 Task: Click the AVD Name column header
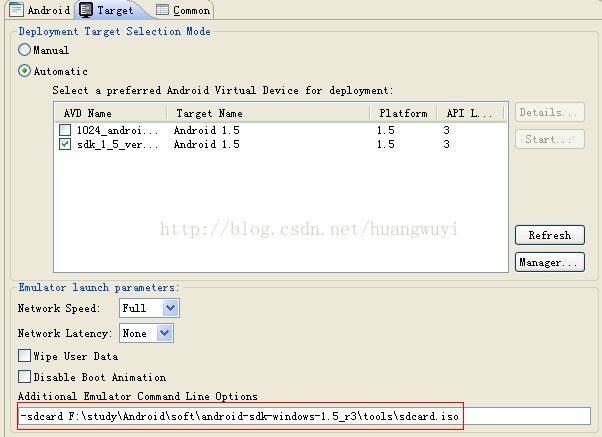pyautogui.click(x=110, y=113)
